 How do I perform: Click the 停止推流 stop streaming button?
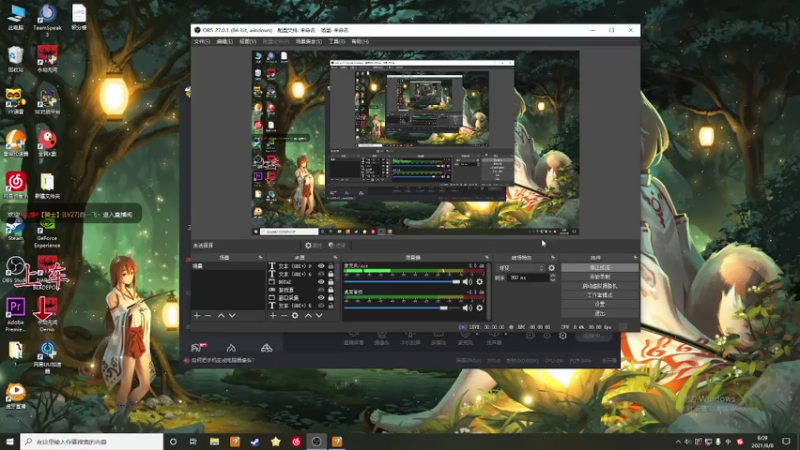[x=599, y=267]
